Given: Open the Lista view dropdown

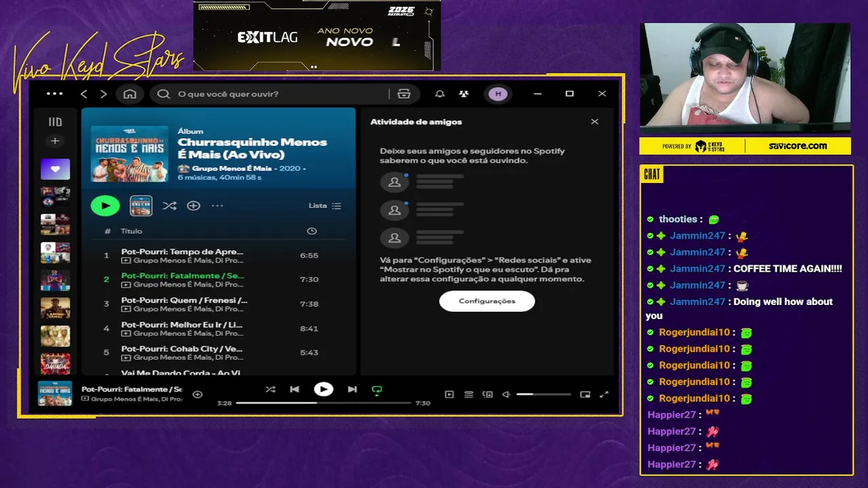Looking at the screenshot, I should point(325,205).
